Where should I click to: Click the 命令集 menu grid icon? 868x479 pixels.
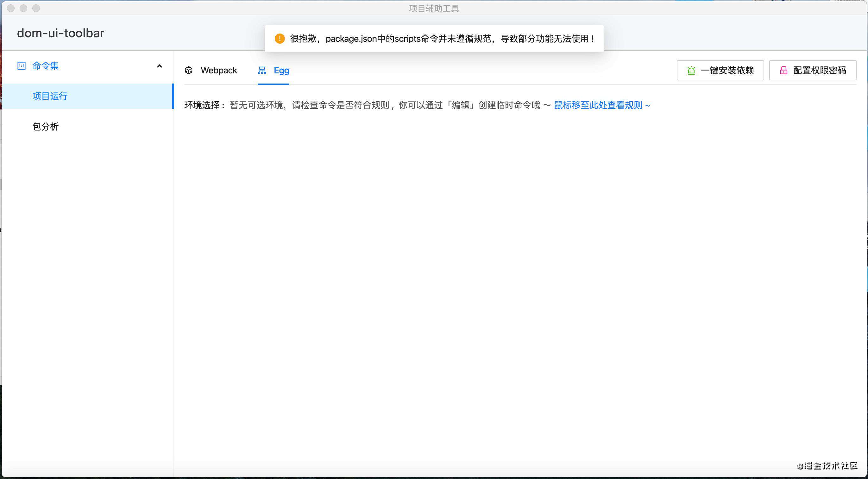21,66
